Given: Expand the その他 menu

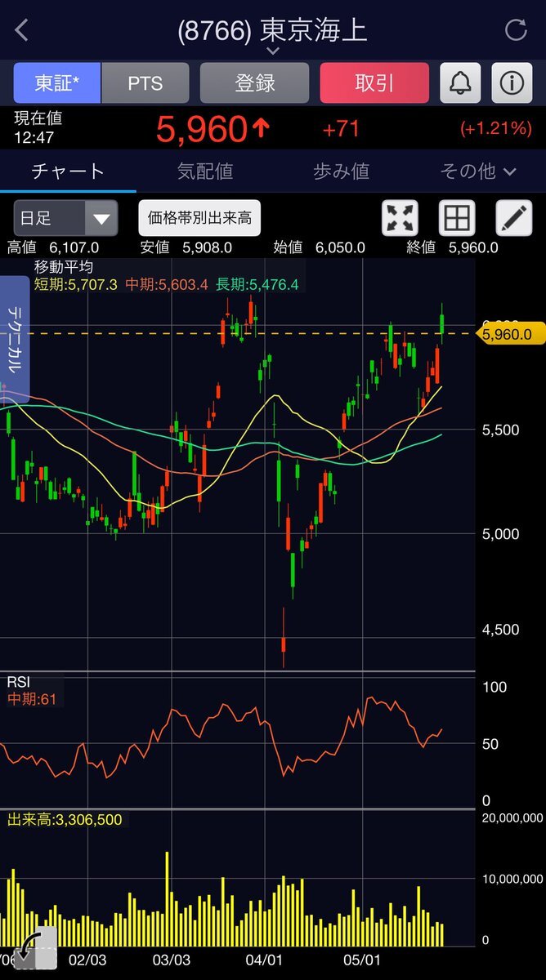Looking at the screenshot, I should point(478,171).
